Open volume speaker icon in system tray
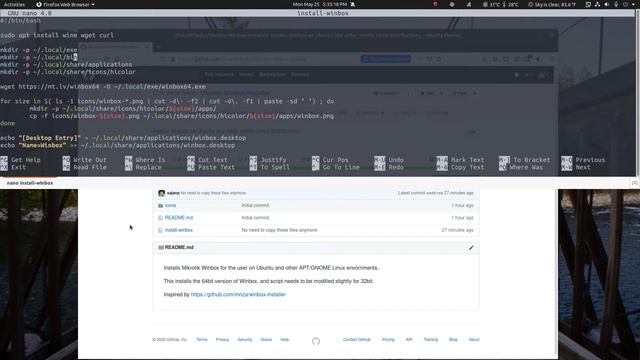 pyautogui.click(x=607, y=4)
